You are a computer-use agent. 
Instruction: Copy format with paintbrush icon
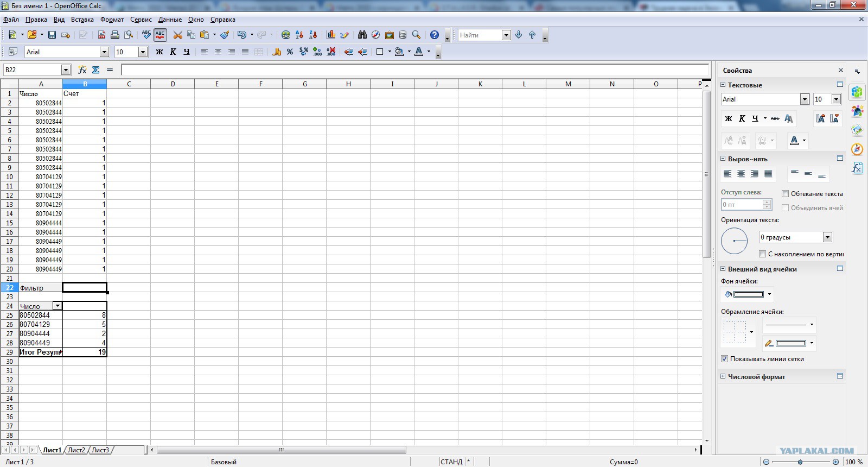click(x=225, y=35)
